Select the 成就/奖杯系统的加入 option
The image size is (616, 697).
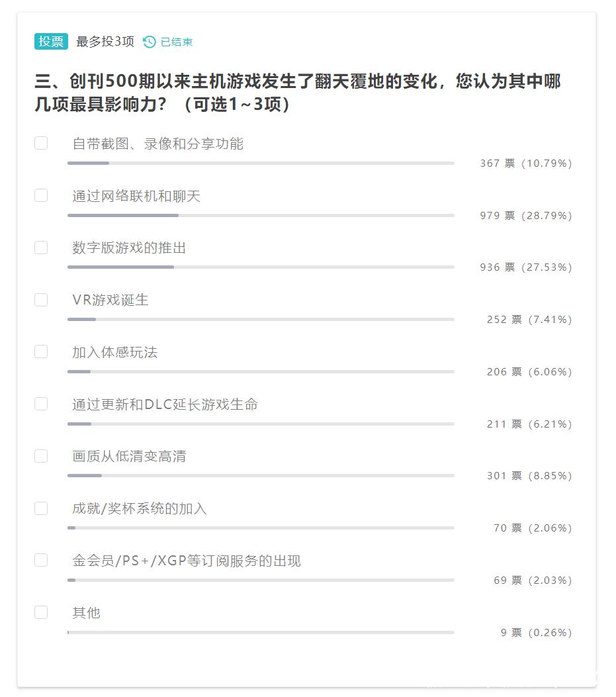41,508
